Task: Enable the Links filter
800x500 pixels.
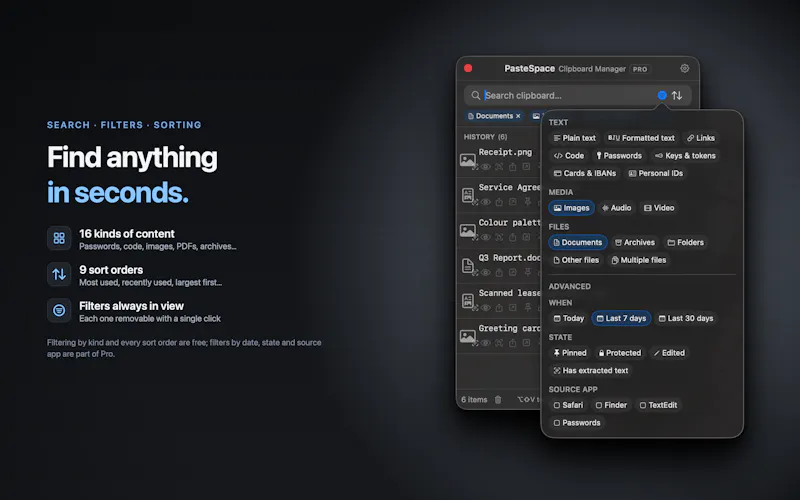Action: tap(701, 138)
